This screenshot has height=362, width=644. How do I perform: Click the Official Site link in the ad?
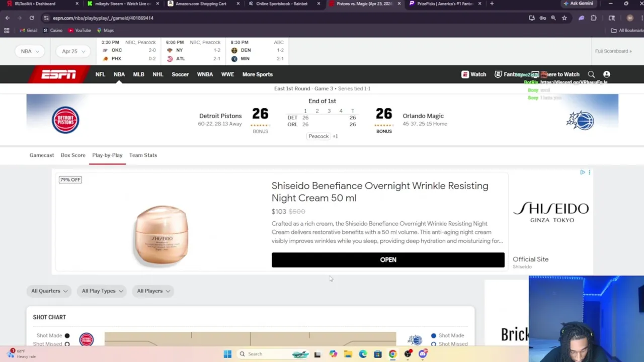point(530,259)
